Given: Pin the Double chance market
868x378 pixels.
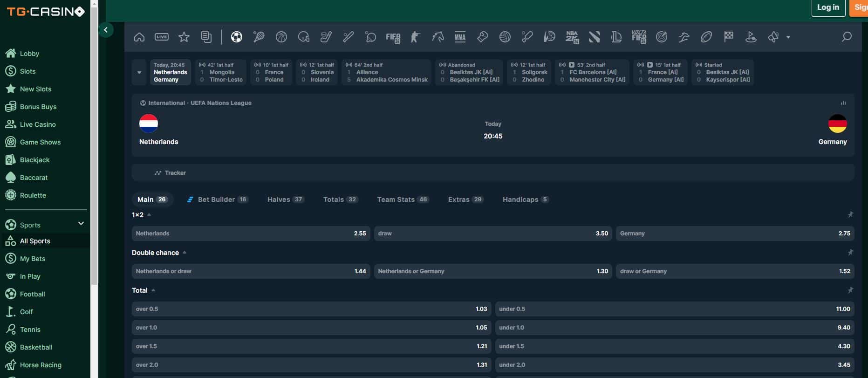Looking at the screenshot, I should click(x=850, y=252).
